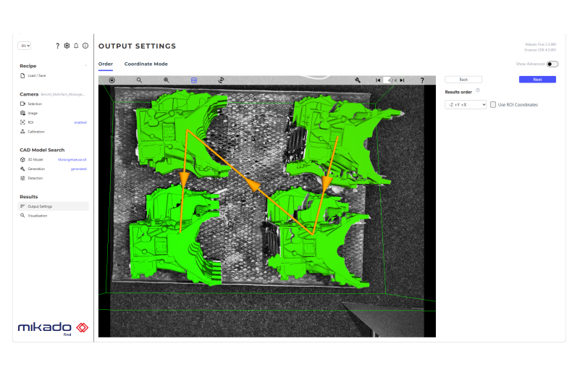Toggle the Show Advanced switch
588x391 pixels.
[553, 64]
